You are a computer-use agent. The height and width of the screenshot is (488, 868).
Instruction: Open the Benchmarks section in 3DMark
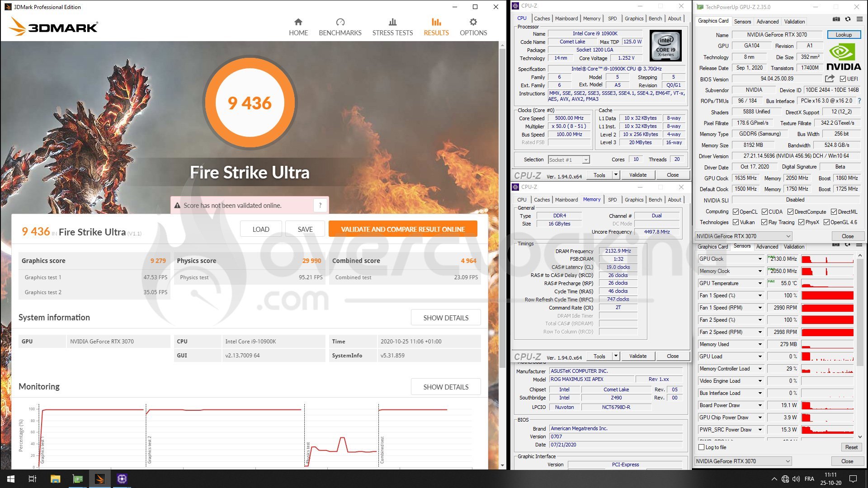pyautogui.click(x=340, y=27)
